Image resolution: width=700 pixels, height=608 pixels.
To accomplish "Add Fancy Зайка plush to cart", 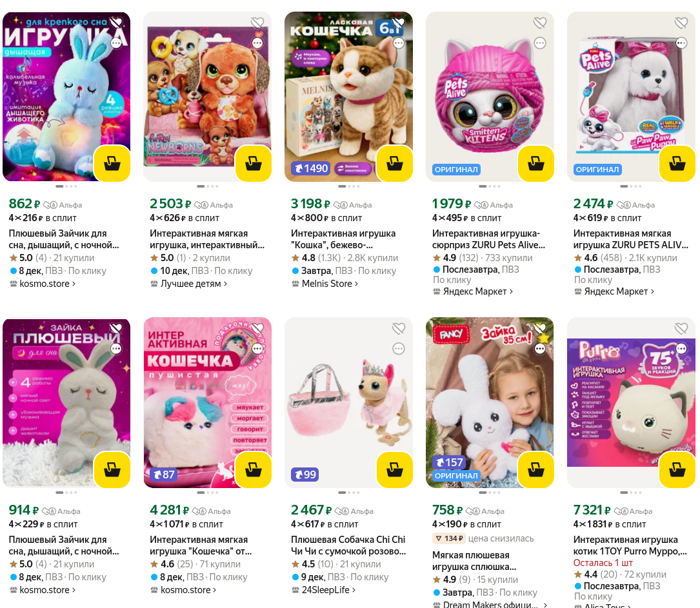I will 535,470.
